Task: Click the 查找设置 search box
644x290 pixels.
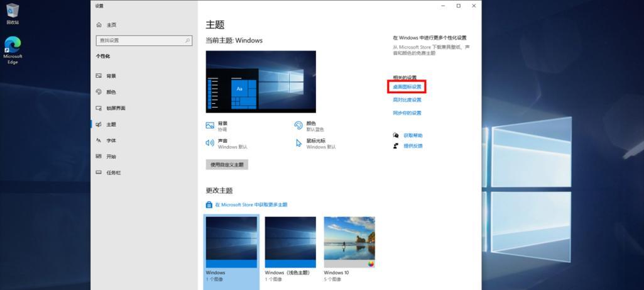Action: [144, 41]
